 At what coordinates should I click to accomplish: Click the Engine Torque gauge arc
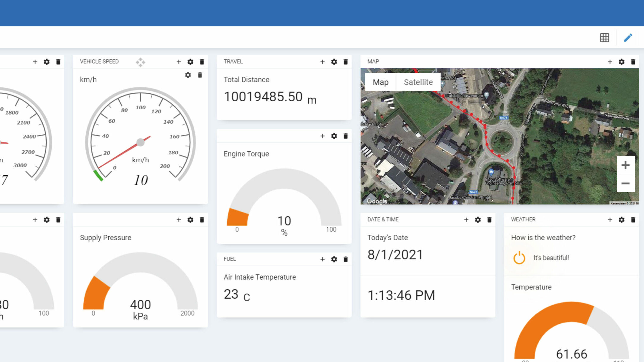284,178
